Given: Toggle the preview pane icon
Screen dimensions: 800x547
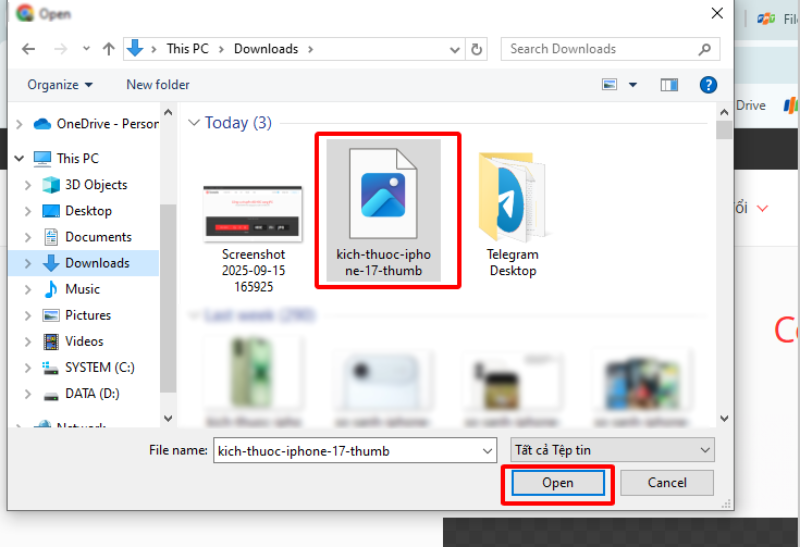Looking at the screenshot, I should pyautogui.click(x=669, y=85).
